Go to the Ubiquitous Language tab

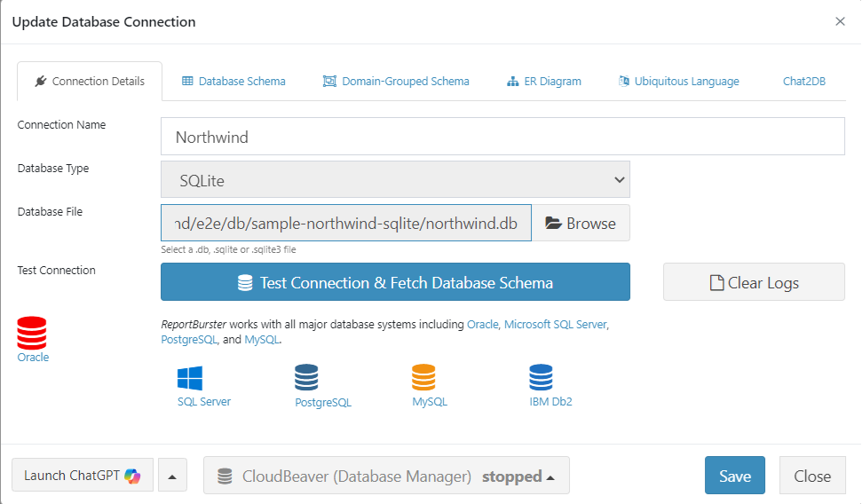tap(679, 82)
